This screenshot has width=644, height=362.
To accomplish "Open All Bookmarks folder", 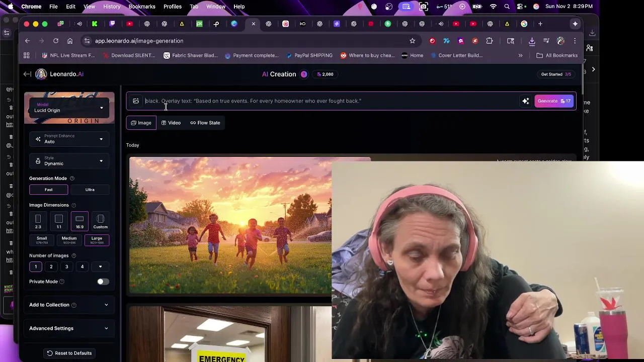I will [557, 55].
